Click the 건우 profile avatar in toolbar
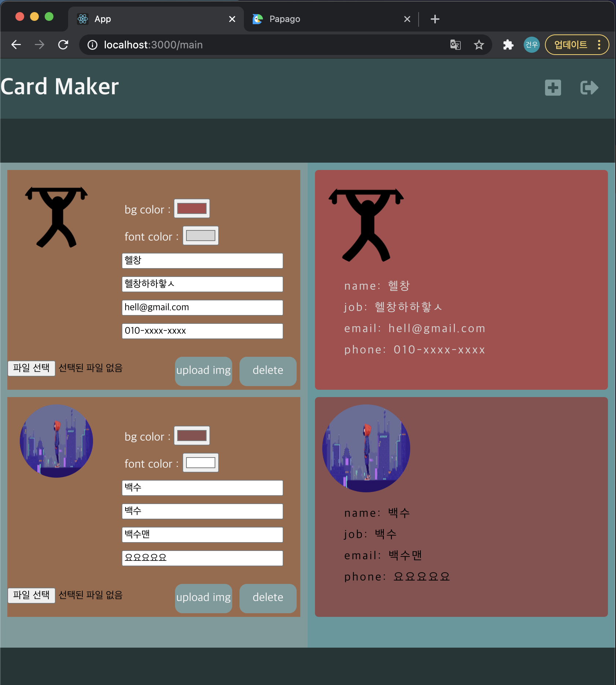Image resolution: width=616 pixels, height=685 pixels. tap(532, 44)
